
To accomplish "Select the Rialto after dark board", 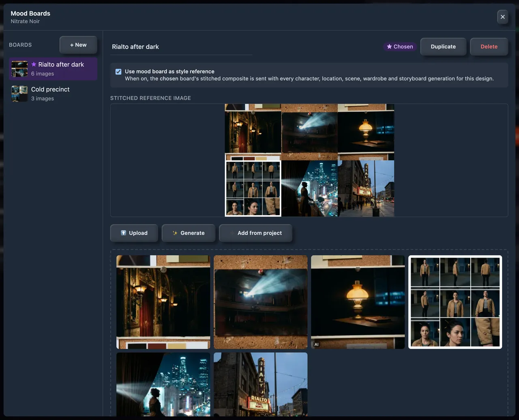I will [x=53, y=68].
